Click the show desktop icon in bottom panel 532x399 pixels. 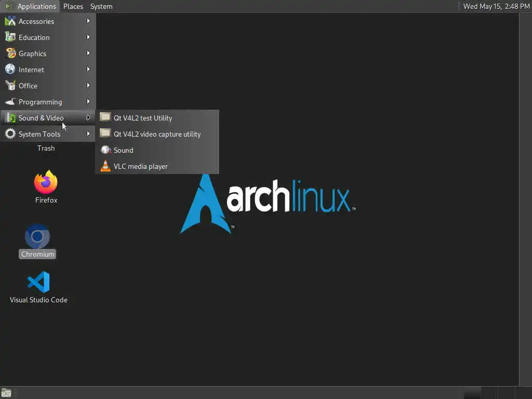coord(6,393)
